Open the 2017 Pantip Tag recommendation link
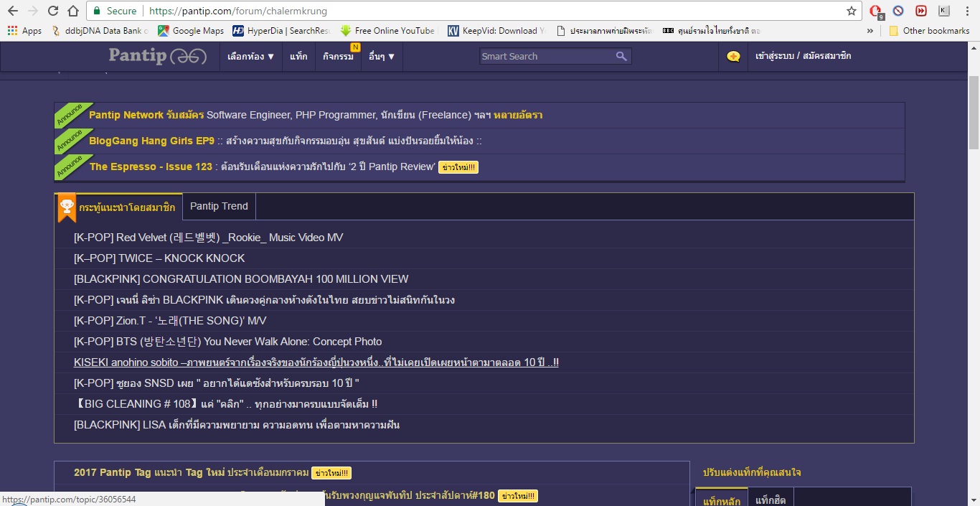The height and width of the screenshot is (506, 980). (192, 472)
